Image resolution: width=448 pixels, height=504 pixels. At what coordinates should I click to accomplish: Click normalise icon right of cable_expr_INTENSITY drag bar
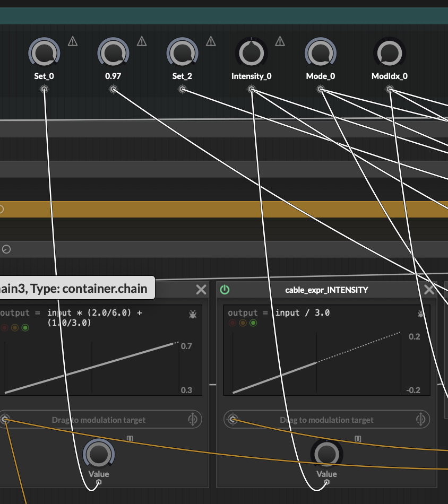click(x=421, y=420)
